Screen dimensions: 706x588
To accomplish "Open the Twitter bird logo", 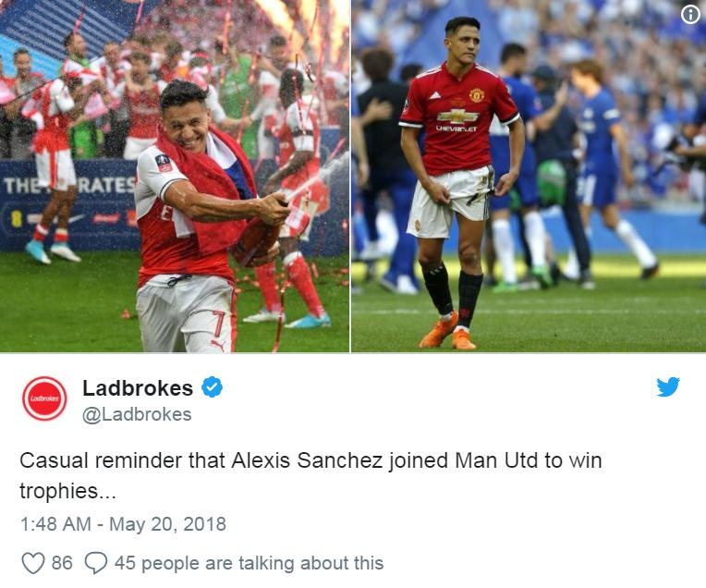I will pyautogui.click(x=668, y=386).
